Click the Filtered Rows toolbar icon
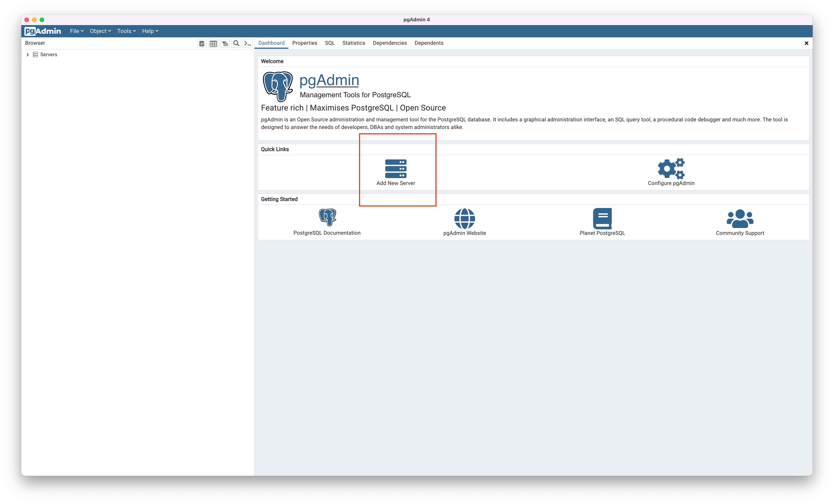834x504 pixels. point(225,43)
